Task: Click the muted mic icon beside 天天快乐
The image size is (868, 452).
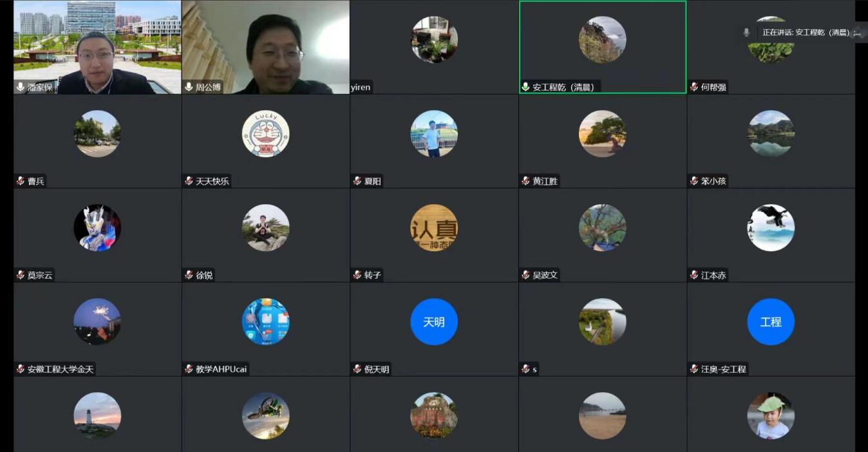Action: coord(189,181)
